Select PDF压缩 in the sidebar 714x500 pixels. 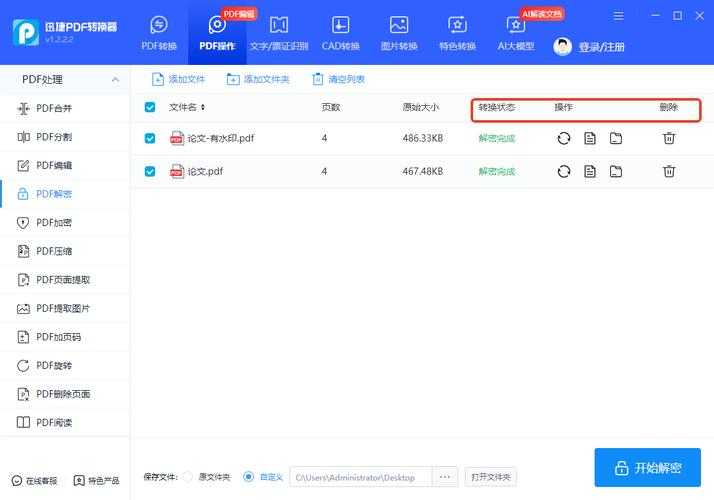[54, 251]
